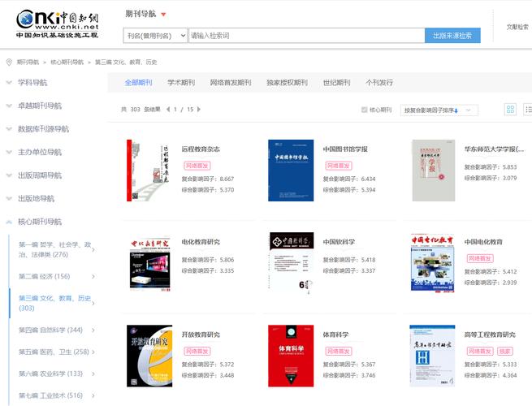Click the 电化教育研究 journal title
The height and width of the screenshot is (406, 532).
(201, 242)
